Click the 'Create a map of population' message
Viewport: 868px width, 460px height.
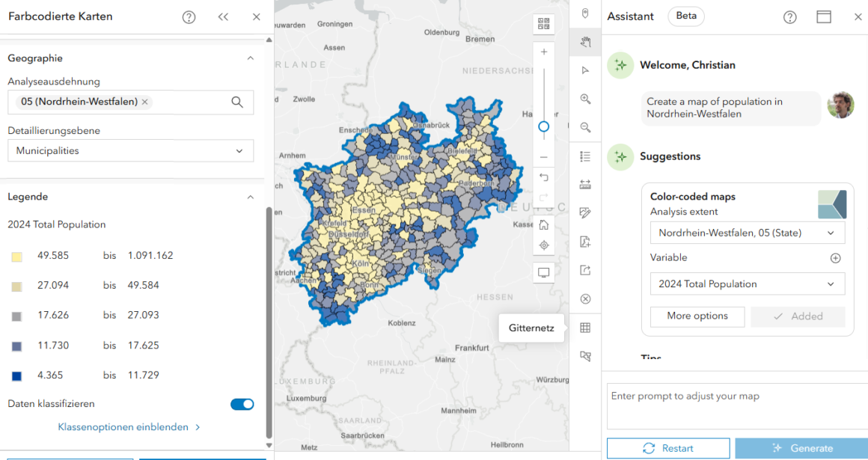(731, 108)
